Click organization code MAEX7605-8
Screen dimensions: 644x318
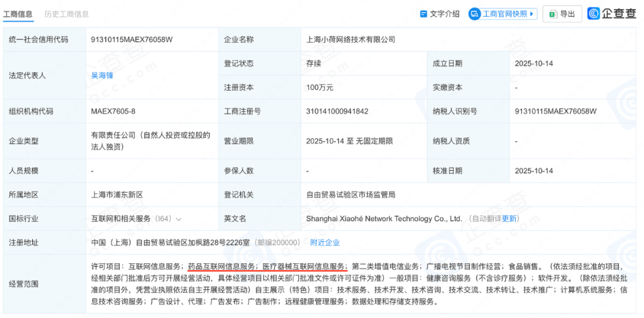click(113, 111)
